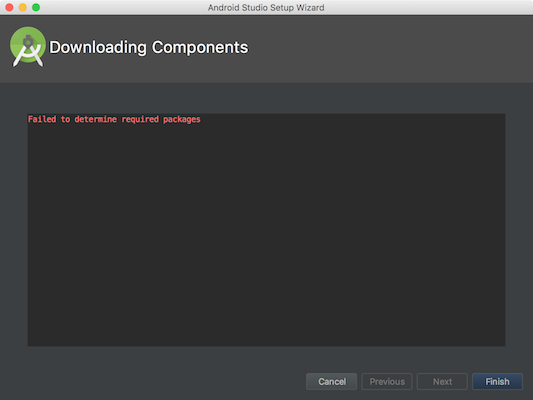Click the disabled Previous button
Image resolution: width=533 pixels, height=400 pixels.
[387, 382]
